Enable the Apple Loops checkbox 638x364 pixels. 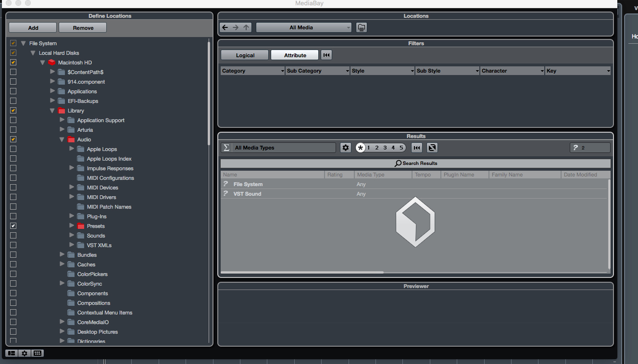tap(13, 149)
